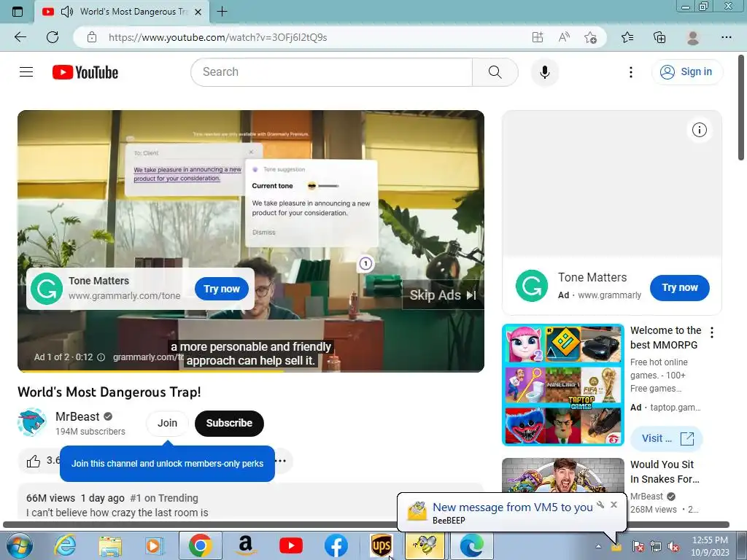Screen dimensions: 747x560
Task: Open YouTube settings three-dot menu
Action: click(x=631, y=72)
